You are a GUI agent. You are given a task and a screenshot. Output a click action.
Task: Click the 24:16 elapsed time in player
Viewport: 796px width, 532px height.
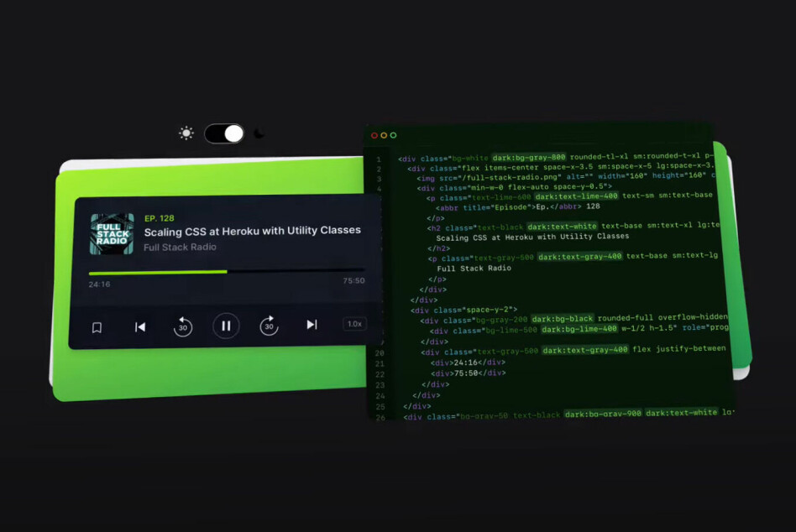click(x=99, y=284)
